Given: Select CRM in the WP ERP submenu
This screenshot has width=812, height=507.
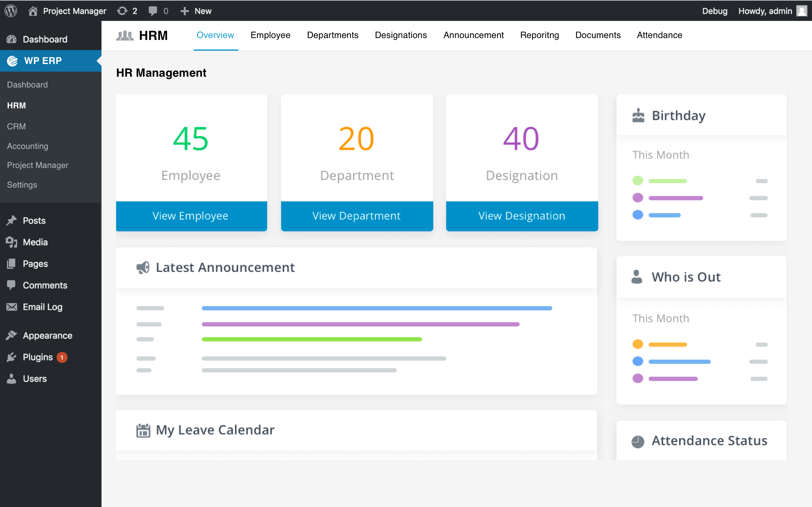Looking at the screenshot, I should (x=16, y=126).
